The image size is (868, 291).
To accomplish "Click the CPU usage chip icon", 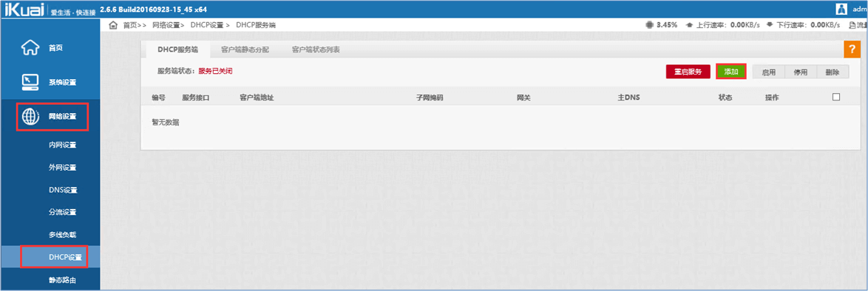I will pyautogui.click(x=649, y=25).
